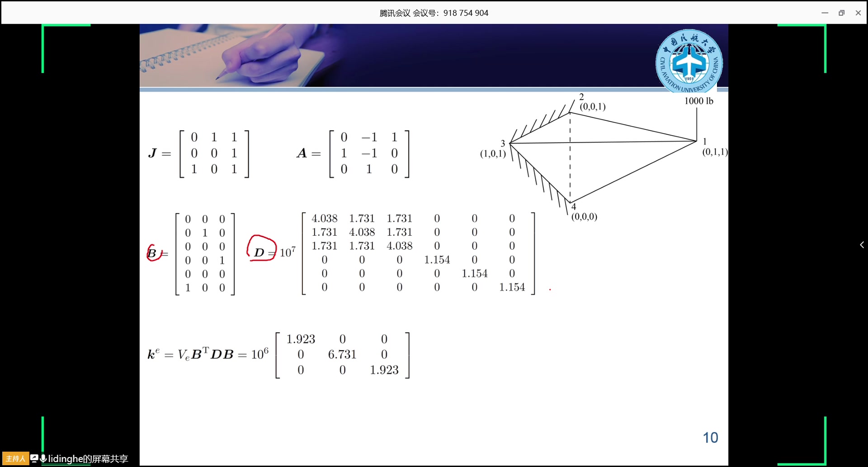The height and width of the screenshot is (467, 868).
Task: Click the host badge 主持人
Action: 15,458
